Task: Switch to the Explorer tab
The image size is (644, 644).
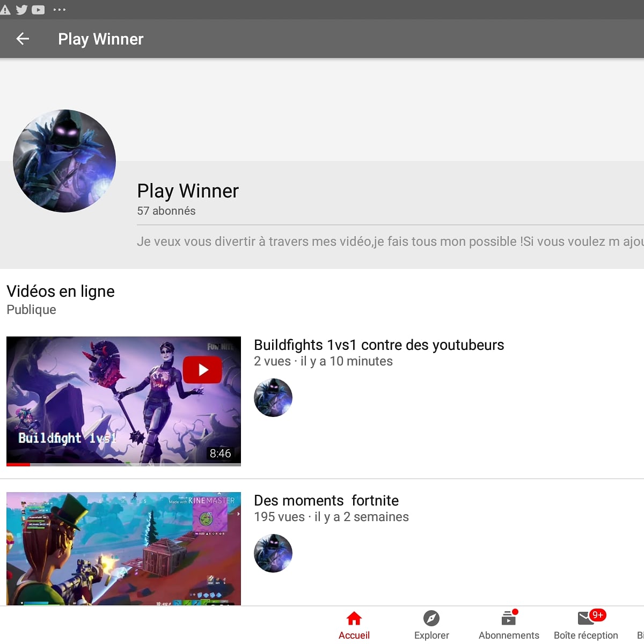Action: pyautogui.click(x=431, y=624)
